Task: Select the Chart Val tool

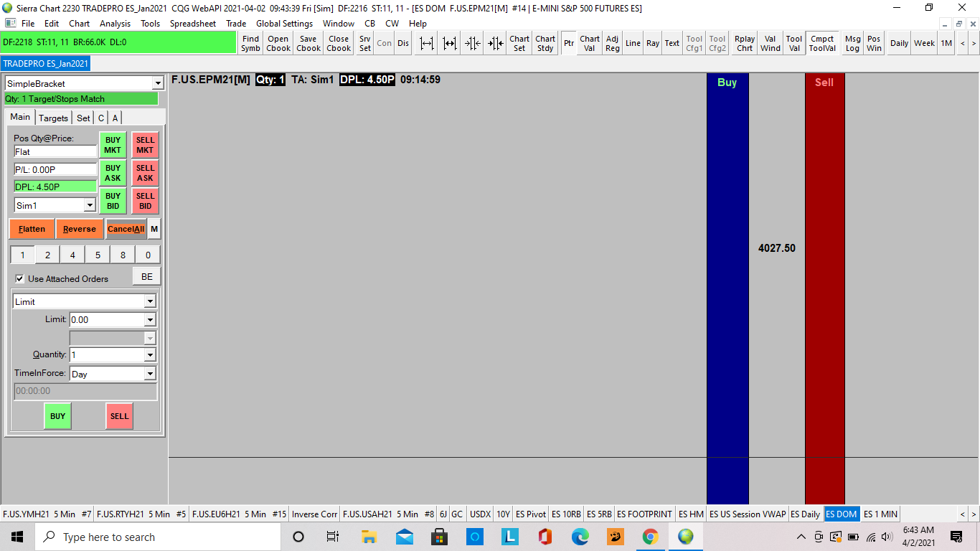Action: point(590,43)
